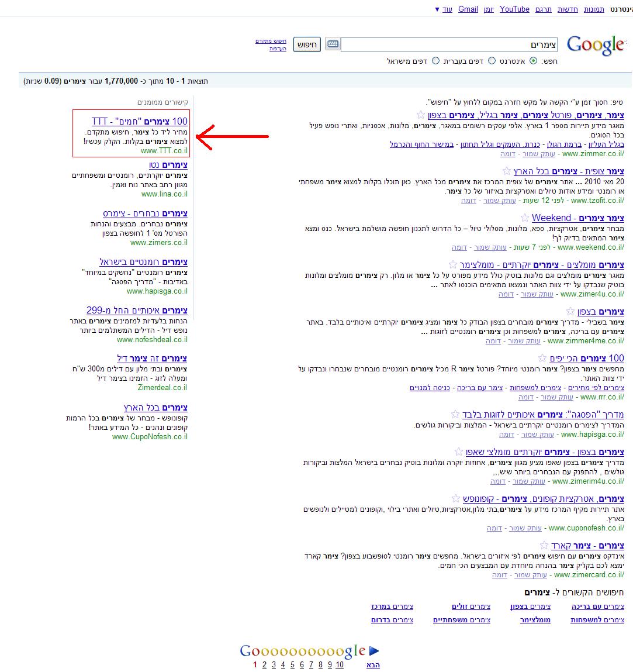Viewport: 633px width, 672px height.
Task: Go to results page 2
Action: [x=264, y=665]
